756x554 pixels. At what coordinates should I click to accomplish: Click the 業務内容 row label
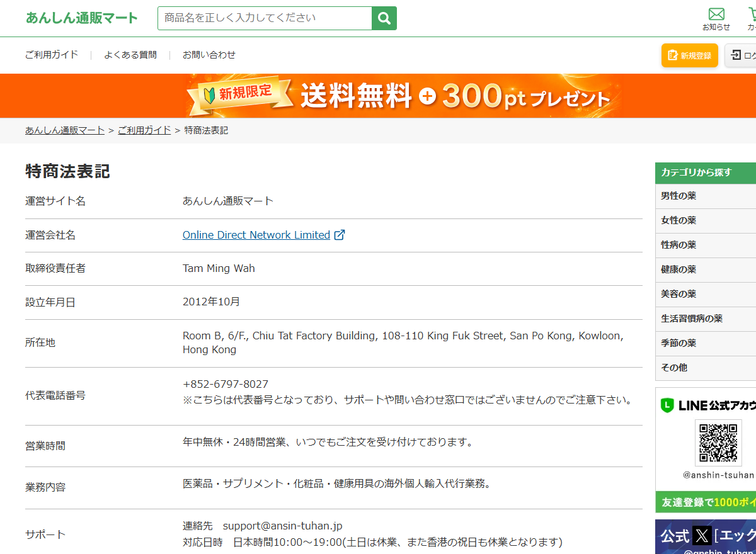[x=45, y=487]
